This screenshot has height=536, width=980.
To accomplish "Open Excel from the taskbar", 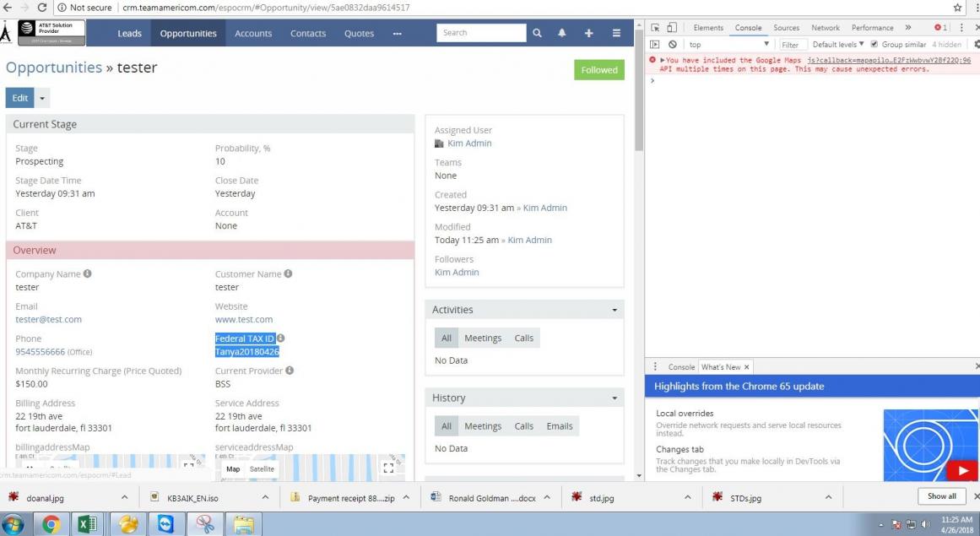I will pyautogui.click(x=88, y=524).
